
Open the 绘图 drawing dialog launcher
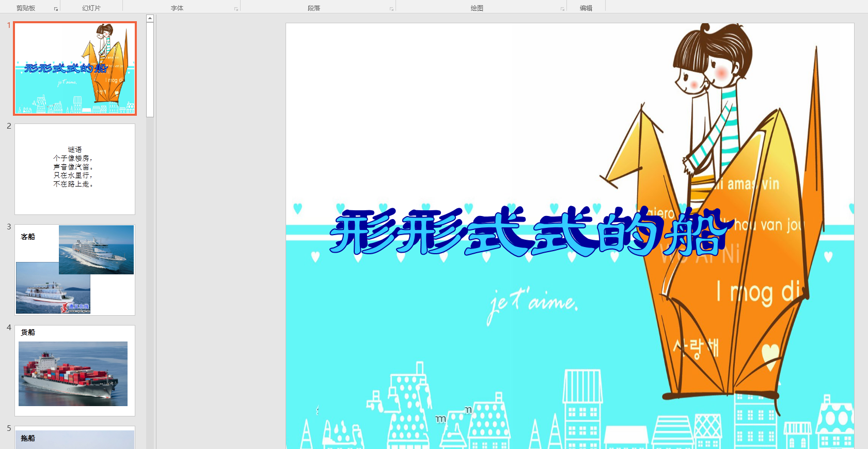(562, 9)
